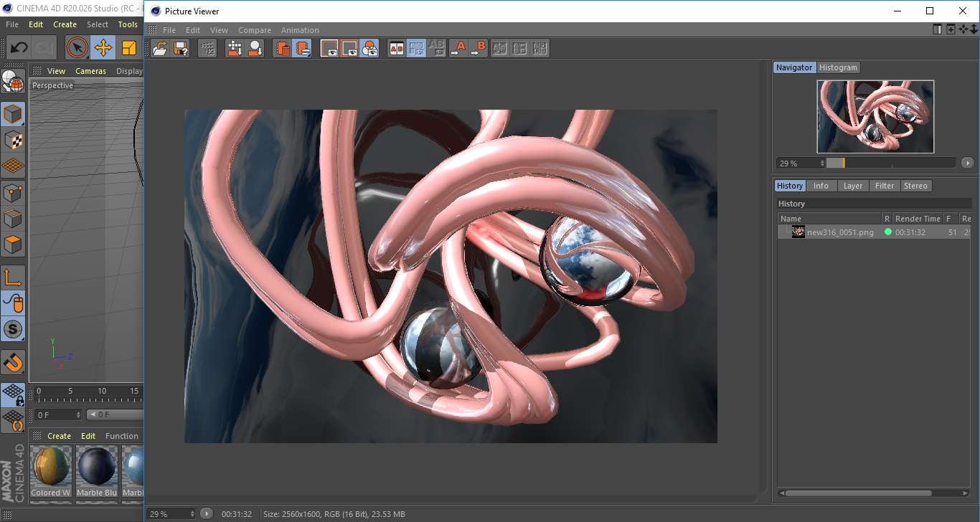Click the grid with down-arrow icon
Screen dimensions: 980x522
(x=235, y=49)
